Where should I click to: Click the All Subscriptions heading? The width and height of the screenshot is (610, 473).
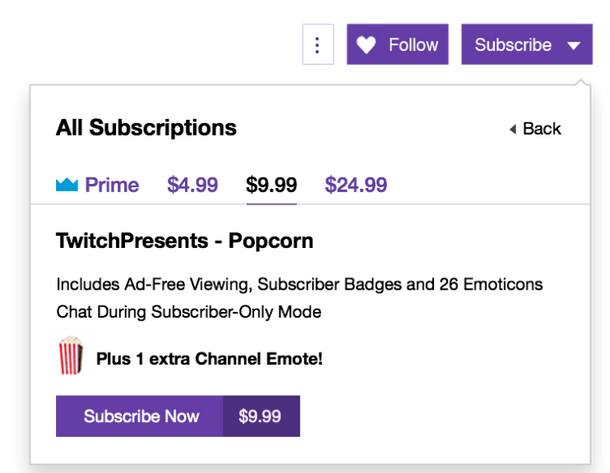tap(146, 127)
